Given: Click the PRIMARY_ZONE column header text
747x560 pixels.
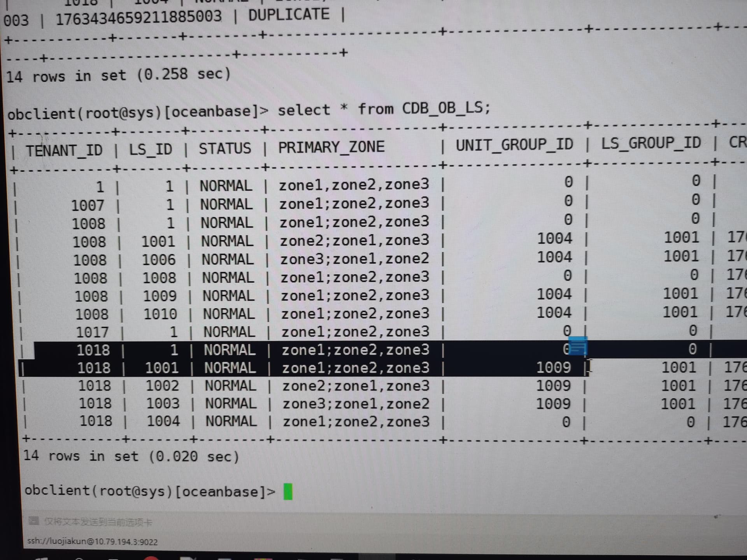Looking at the screenshot, I should (x=331, y=147).
